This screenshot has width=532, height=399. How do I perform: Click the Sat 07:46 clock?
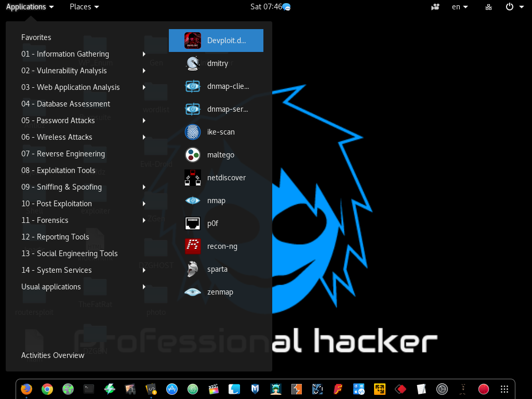(x=267, y=7)
